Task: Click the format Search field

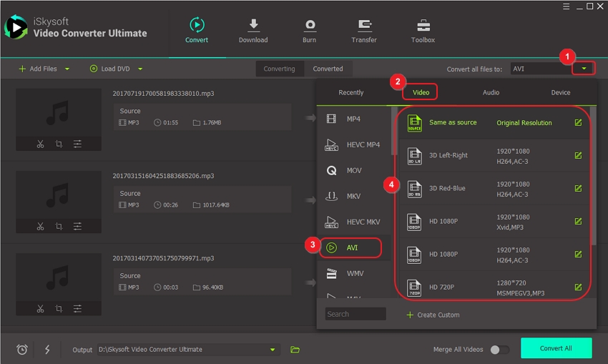Action: pyautogui.click(x=355, y=314)
